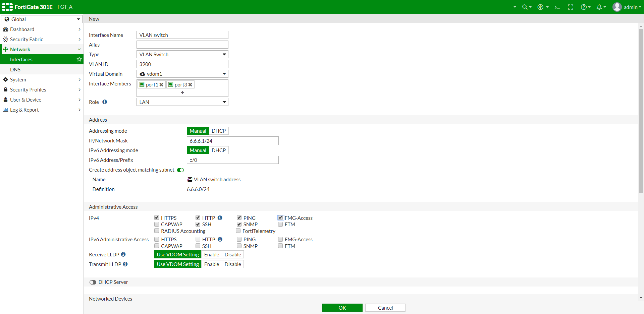Click the Role info tooltip icon
This screenshot has width=644, height=314.
105,102
